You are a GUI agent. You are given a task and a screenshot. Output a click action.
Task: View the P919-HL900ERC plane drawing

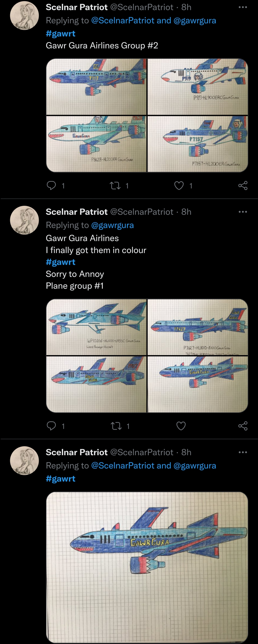point(198,87)
